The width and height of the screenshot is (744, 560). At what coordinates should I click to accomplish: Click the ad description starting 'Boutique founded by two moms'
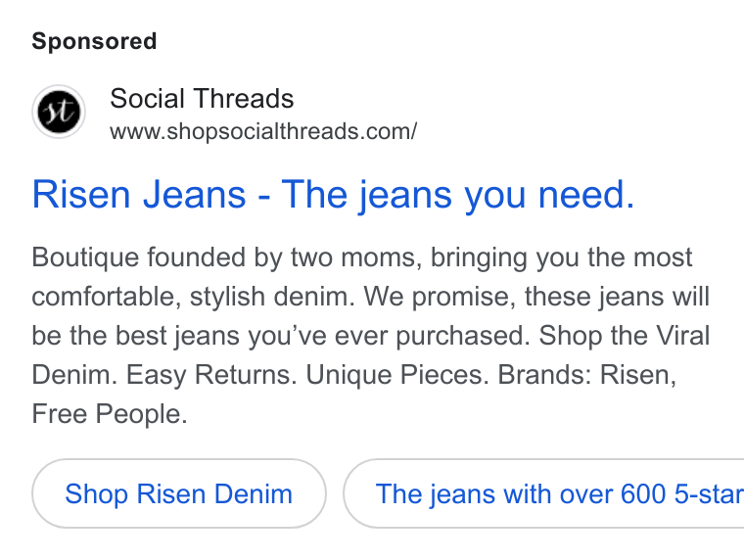pos(371,336)
